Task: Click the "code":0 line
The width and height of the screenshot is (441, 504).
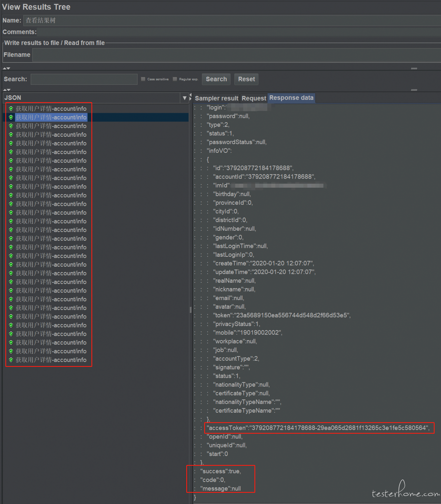Action: [x=213, y=480]
